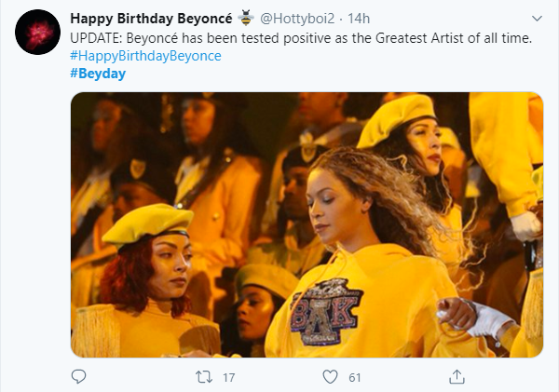
Task: Expand the tweet's more options chevron
Action: pyautogui.click(x=537, y=18)
